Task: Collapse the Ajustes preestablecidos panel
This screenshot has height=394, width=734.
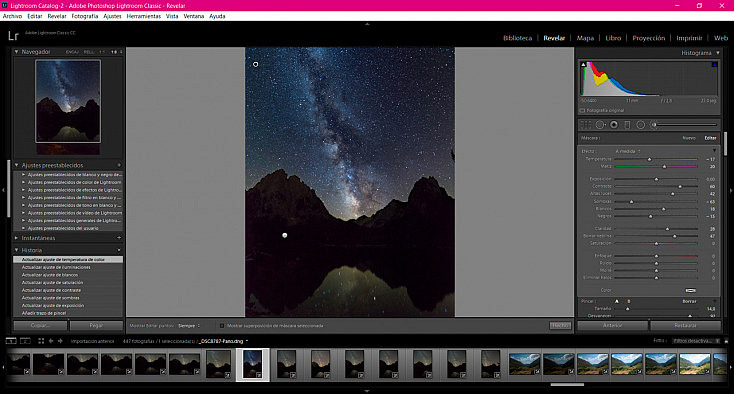Action: pyautogui.click(x=16, y=165)
